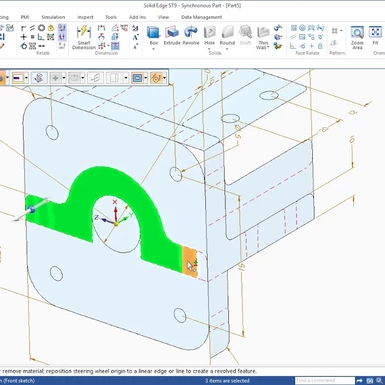Click the Face Relate lock icon
Screen dimensions: 385x385
[x=320, y=46]
